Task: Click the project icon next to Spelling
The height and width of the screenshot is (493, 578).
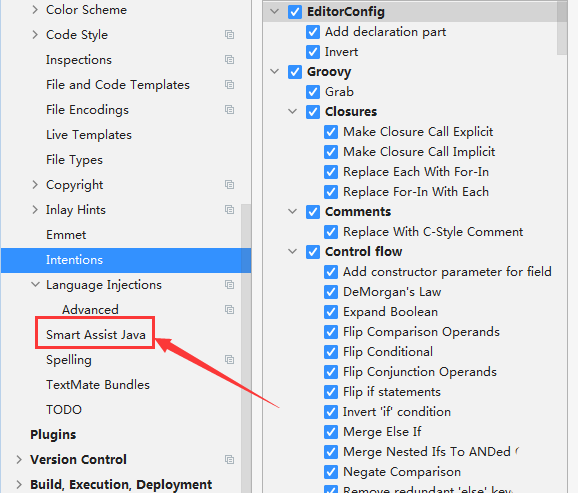Action: [229, 360]
